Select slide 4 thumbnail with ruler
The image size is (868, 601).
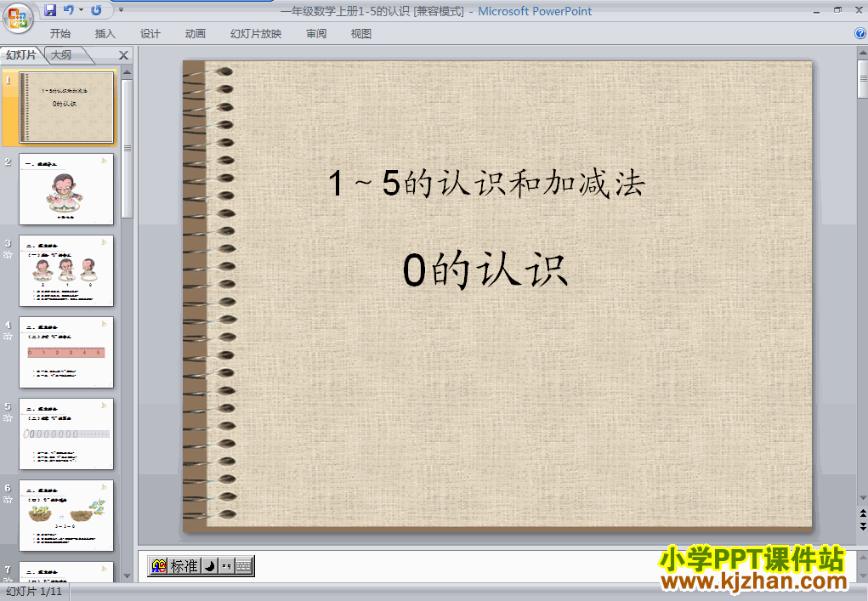point(66,353)
